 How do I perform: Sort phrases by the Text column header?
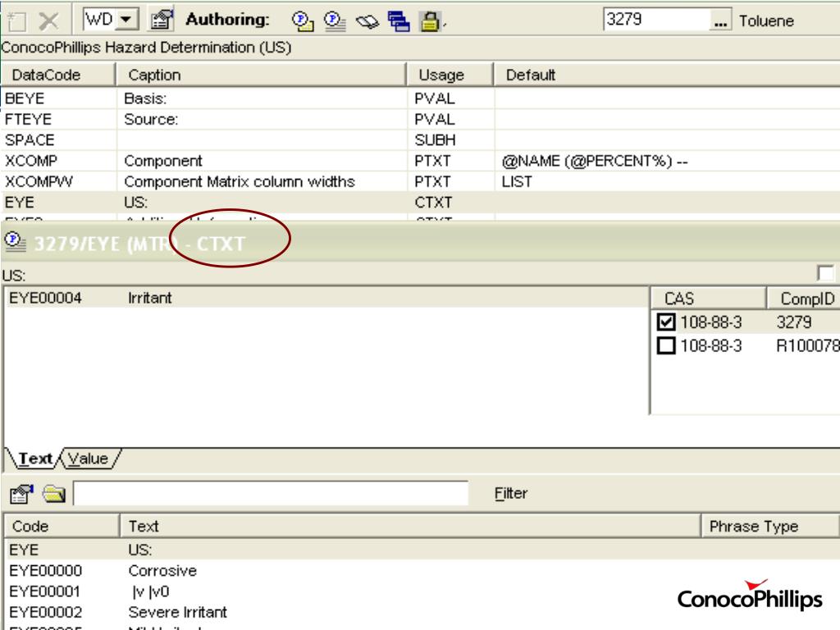(x=410, y=526)
